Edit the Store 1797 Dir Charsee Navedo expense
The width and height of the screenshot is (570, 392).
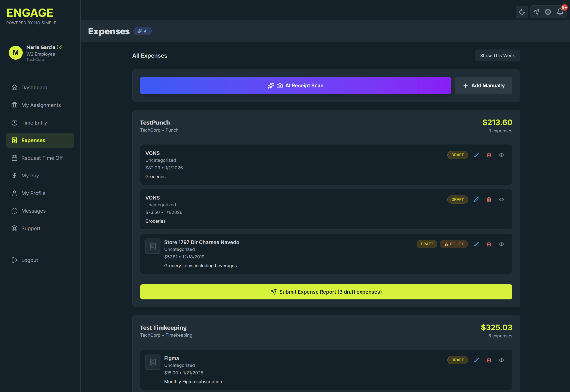476,244
